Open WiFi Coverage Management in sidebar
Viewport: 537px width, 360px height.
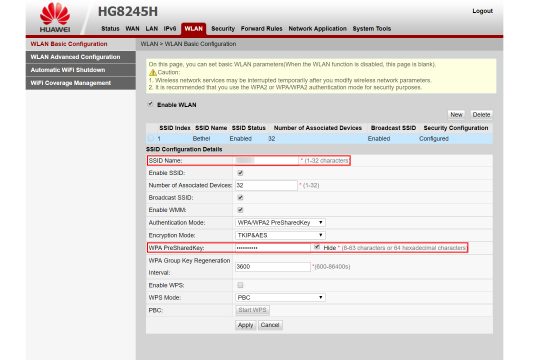pos(81,83)
